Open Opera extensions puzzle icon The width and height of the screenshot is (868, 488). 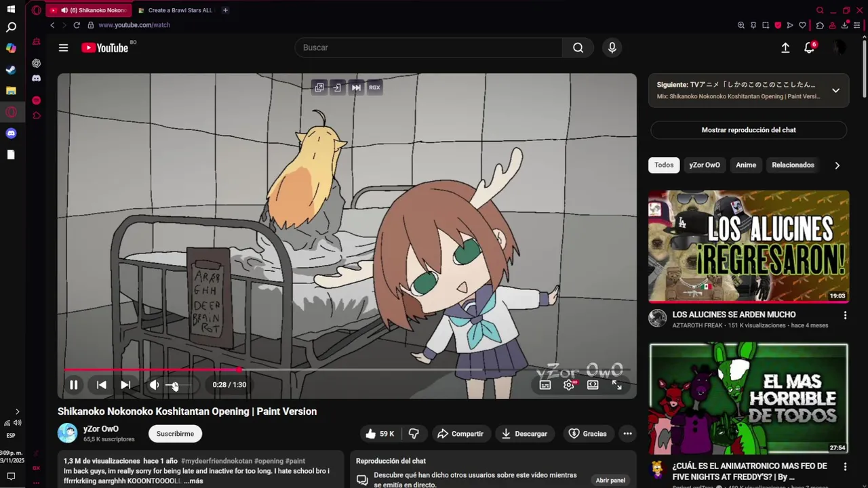820,25
